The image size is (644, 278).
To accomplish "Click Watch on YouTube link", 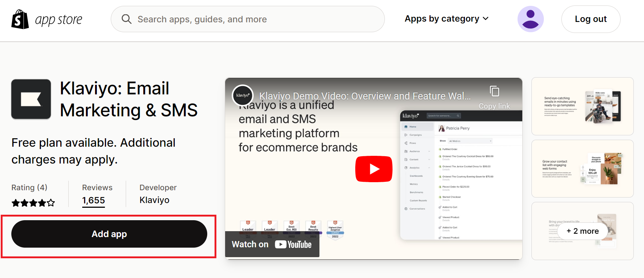I will 272,244.
